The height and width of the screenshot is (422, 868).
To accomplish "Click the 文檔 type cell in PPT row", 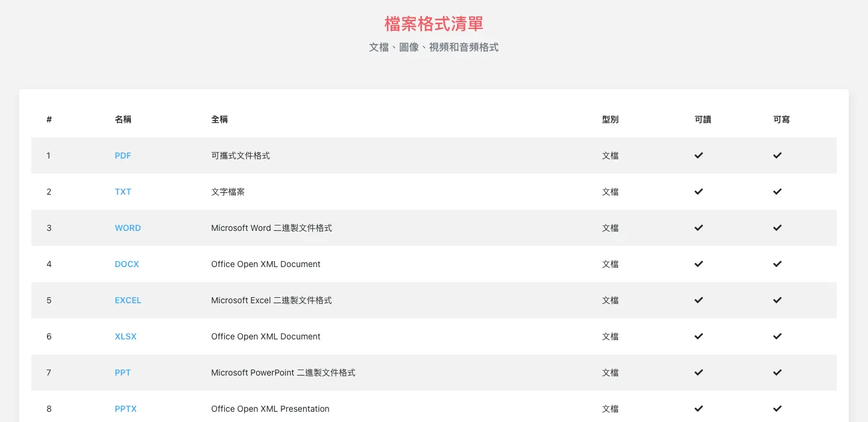I will [x=610, y=373].
